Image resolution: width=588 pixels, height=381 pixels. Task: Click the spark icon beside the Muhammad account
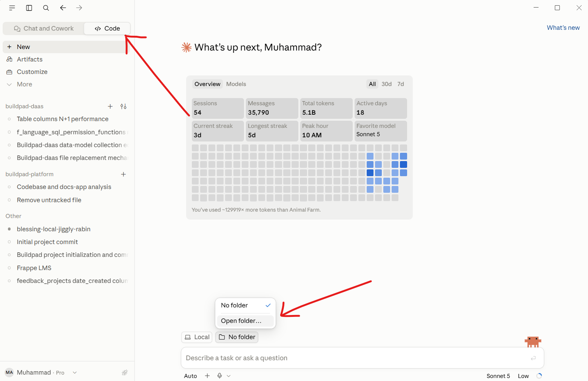click(x=125, y=373)
